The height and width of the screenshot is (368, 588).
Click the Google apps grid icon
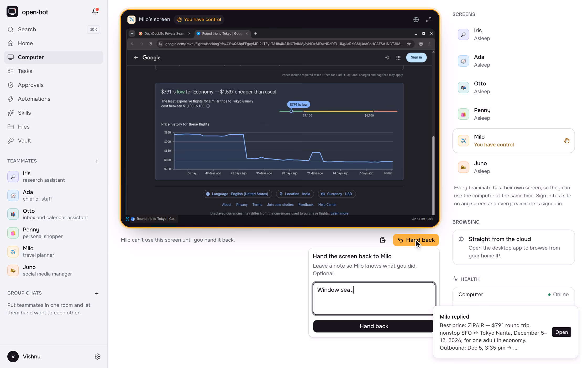click(398, 58)
